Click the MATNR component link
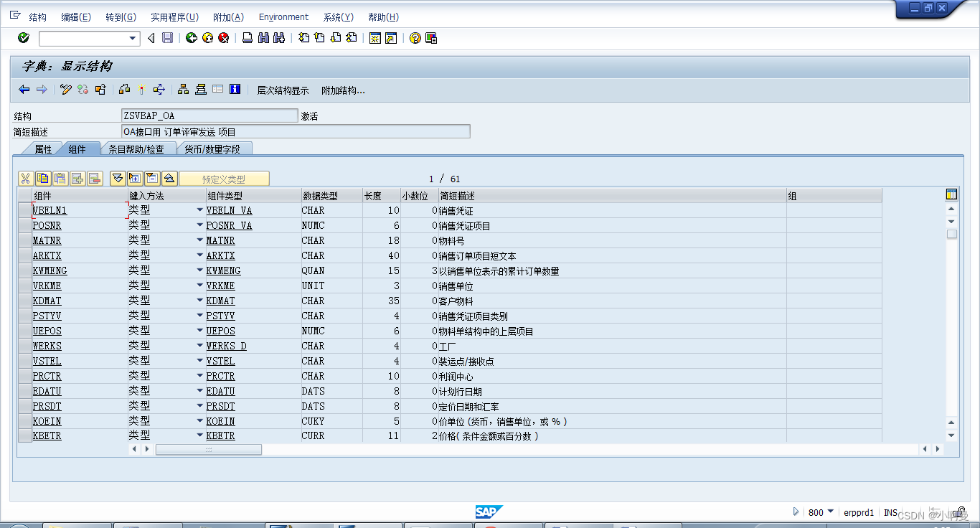This screenshot has height=528, width=980. pyautogui.click(x=47, y=240)
